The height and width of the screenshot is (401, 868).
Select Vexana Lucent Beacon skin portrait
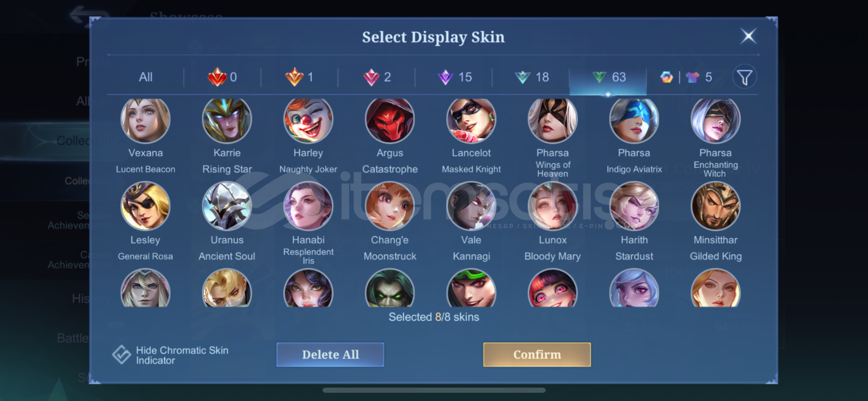click(145, 120)
